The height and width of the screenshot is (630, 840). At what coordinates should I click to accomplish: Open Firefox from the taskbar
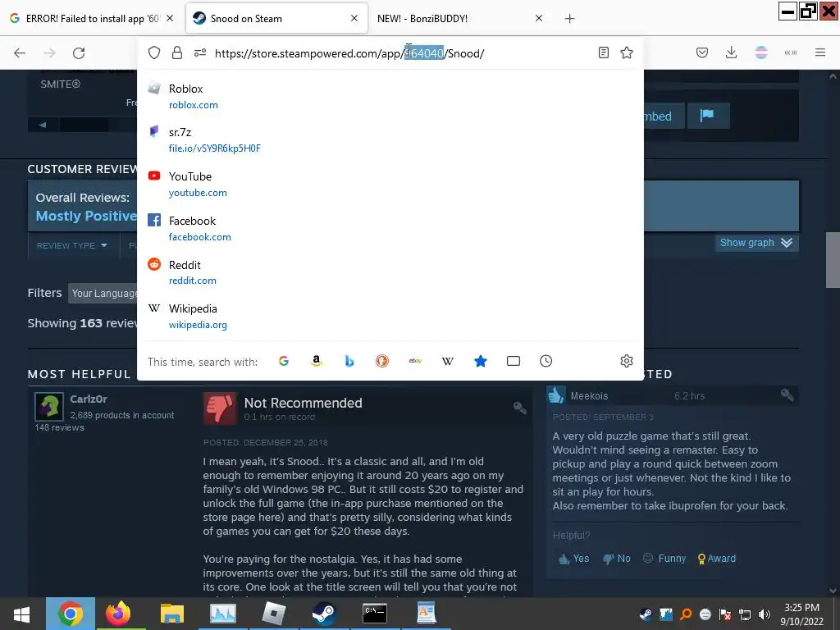point(118,614)
